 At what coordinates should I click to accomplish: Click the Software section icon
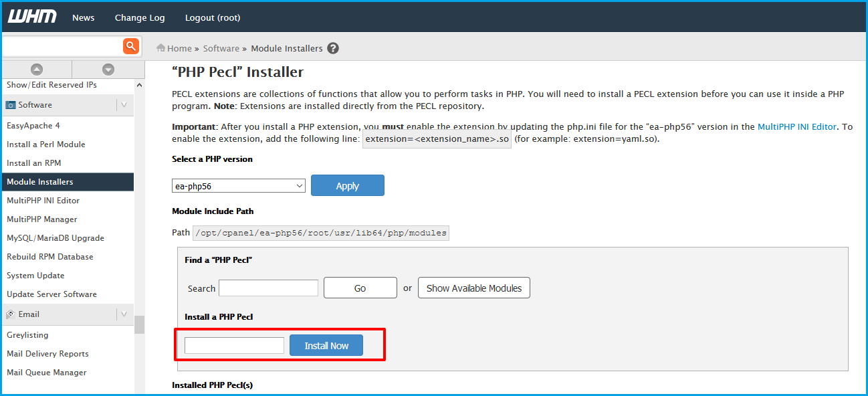coord(11,105)
